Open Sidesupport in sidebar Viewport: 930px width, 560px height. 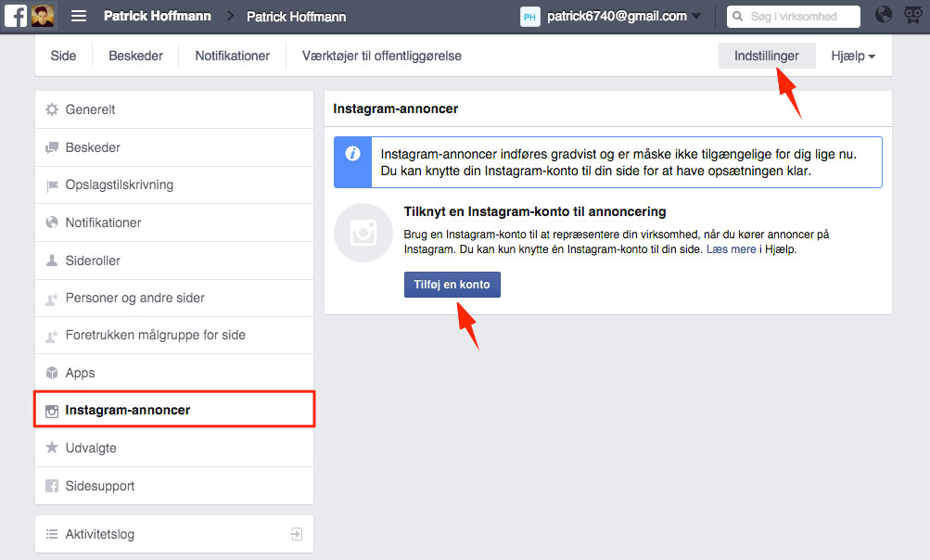point(173,486)
